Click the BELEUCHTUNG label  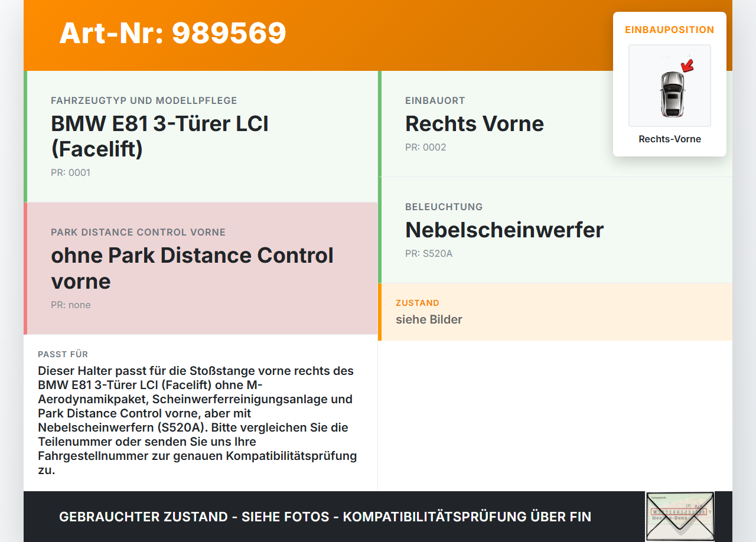(444, 207)
